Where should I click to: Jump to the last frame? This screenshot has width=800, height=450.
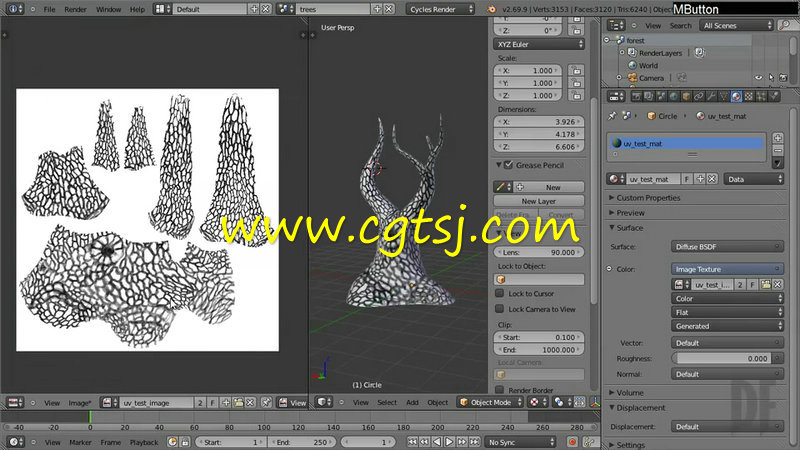coord(474,442)
